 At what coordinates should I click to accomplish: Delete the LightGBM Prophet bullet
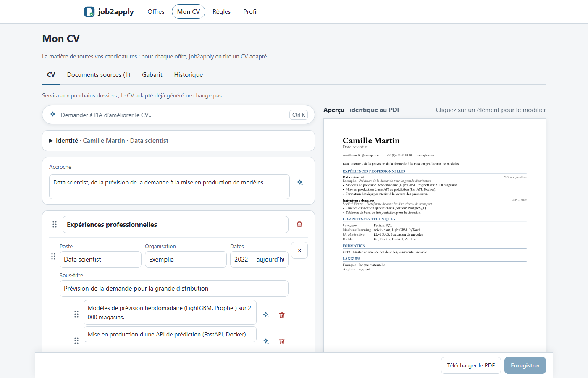pos(282,315)
